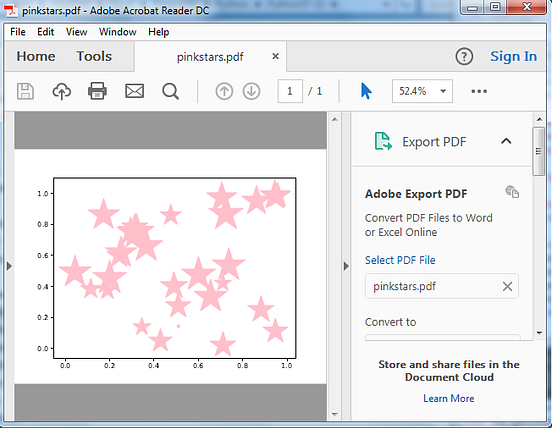Viewport: 552px width, 428px height.
Task: Remove pinkstars.pdf from selected file field
Action: click(507, 287)
